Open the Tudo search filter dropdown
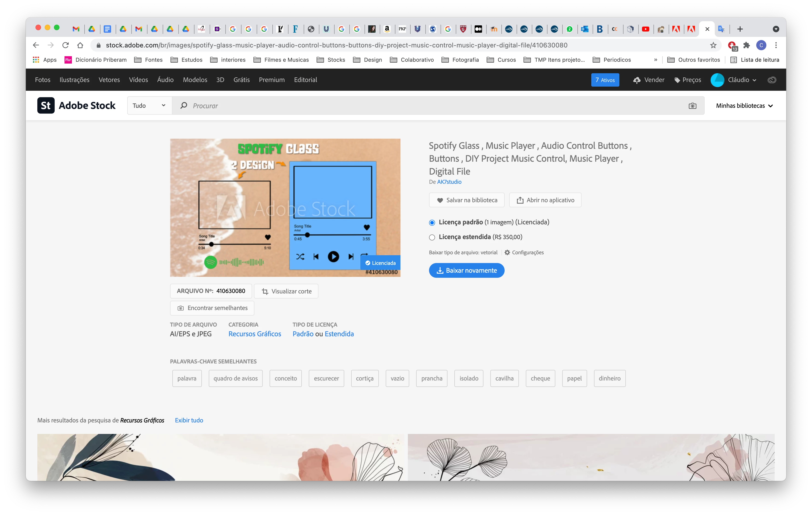The image size is (812, 515). (149, 105)
